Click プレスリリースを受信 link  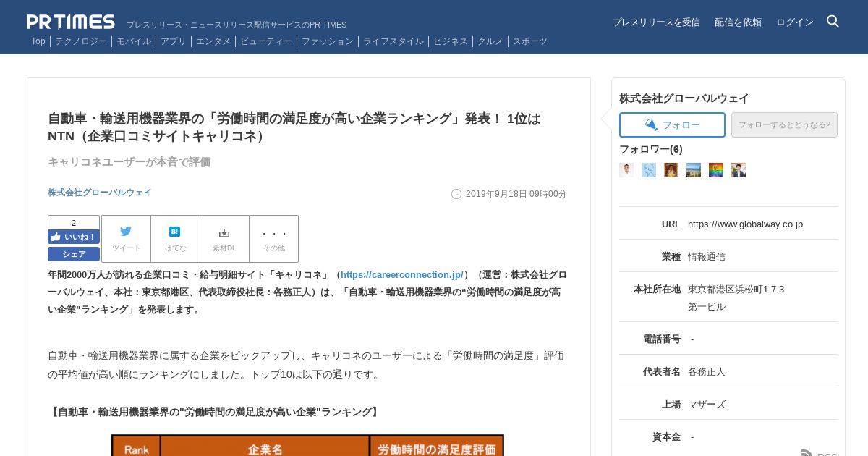(x=656, y=22)
